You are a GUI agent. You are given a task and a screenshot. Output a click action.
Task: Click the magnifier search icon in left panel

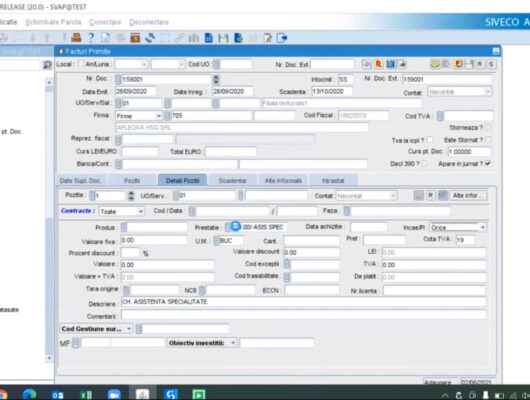click(47, 65)
